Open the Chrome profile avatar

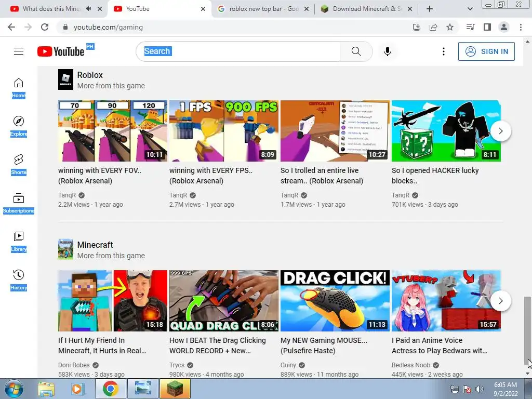point(504,27)
